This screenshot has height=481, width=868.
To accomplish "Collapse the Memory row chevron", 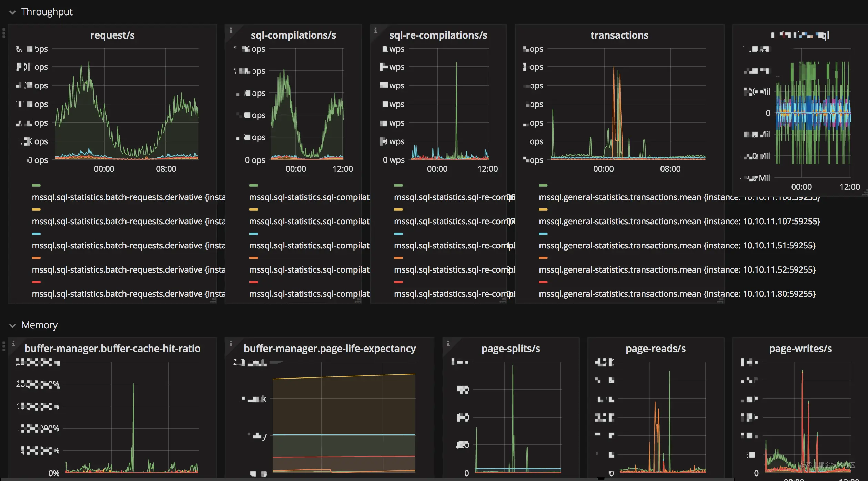I will [x=13, y=326].
